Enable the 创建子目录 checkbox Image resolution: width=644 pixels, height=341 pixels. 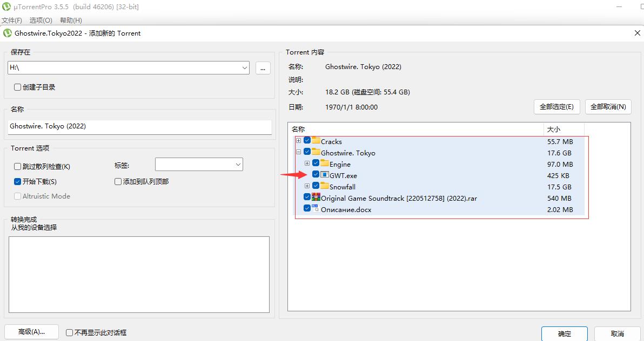pyautogui.click(x=18, y=87)
